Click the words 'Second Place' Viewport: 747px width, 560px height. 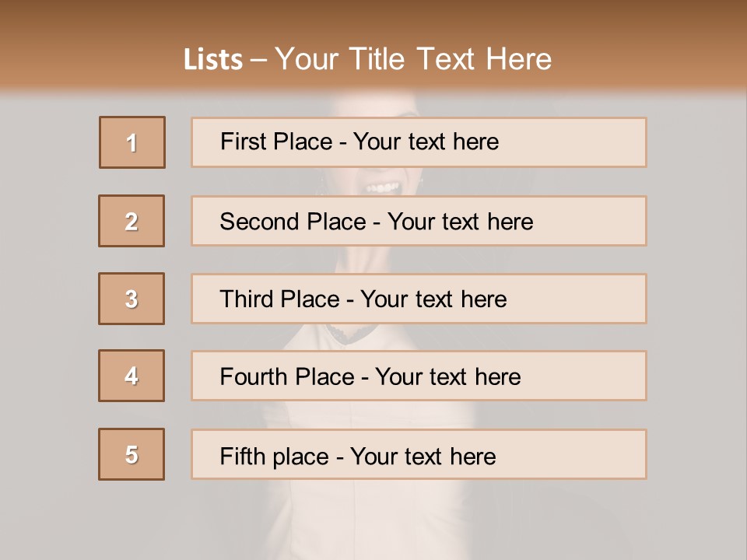coord(293,222)
